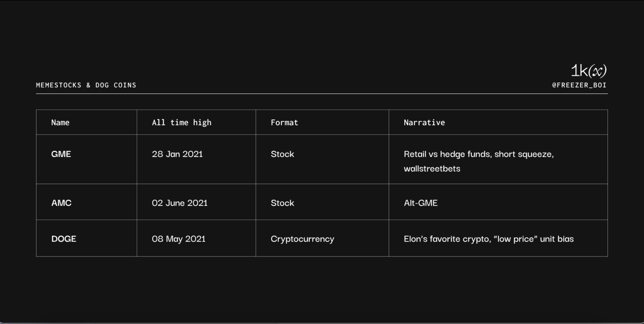
Task: Select the GME name cell
Action: coord(61,154)
